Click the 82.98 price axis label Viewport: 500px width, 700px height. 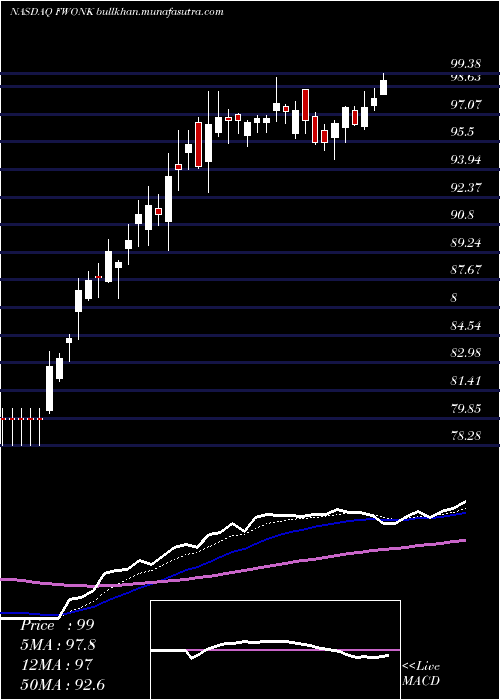[x=466, y=353]
